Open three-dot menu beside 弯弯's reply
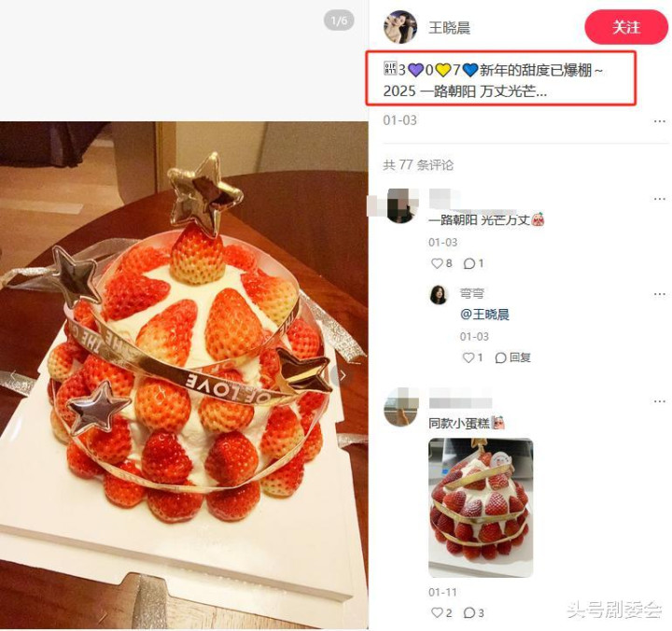The width and height of the screenshot is (672, 631). coord(659,294)
